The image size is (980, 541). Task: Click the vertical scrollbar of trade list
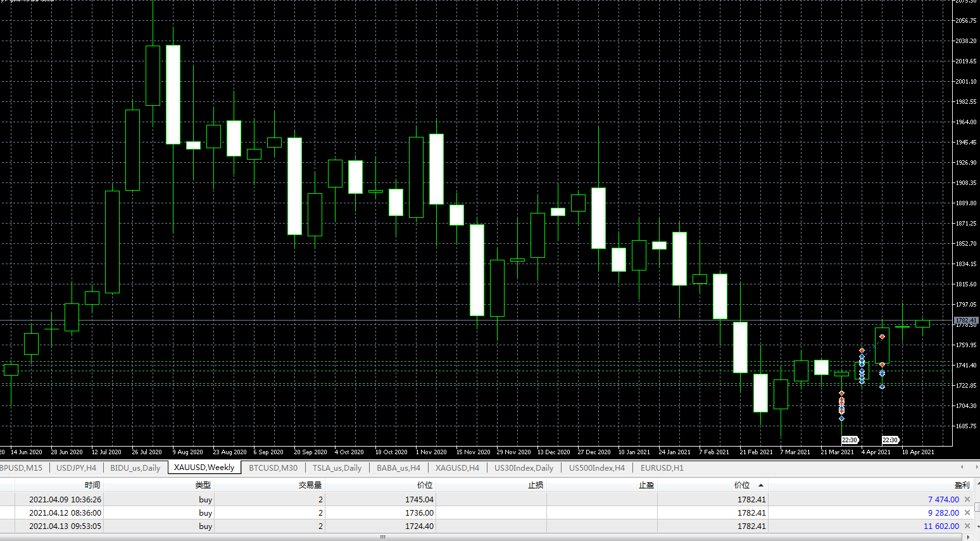976,507
